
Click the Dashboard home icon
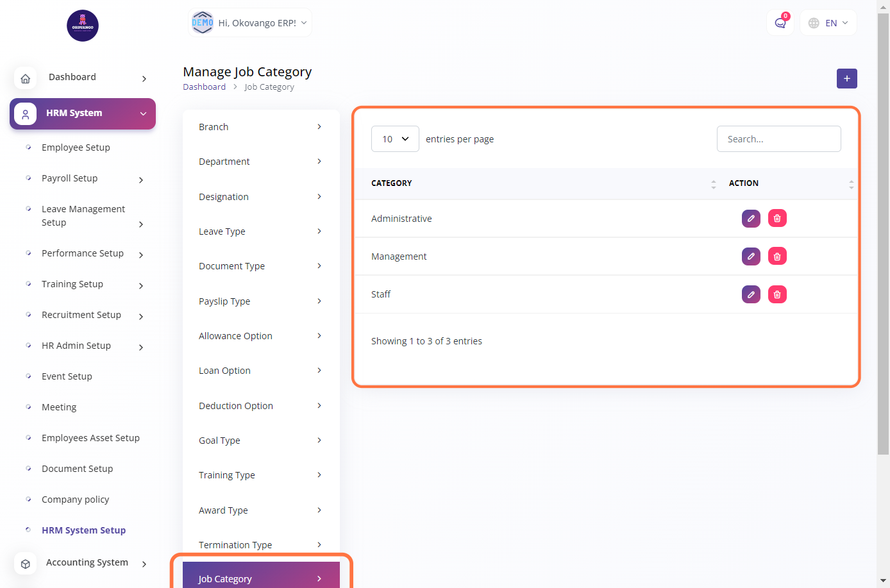[x=26, y=78]
